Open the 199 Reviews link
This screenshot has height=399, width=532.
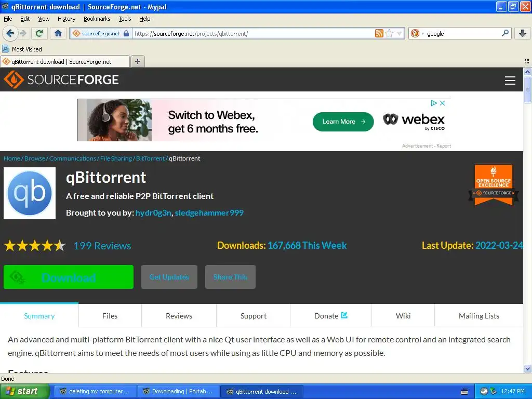(102, 246)
